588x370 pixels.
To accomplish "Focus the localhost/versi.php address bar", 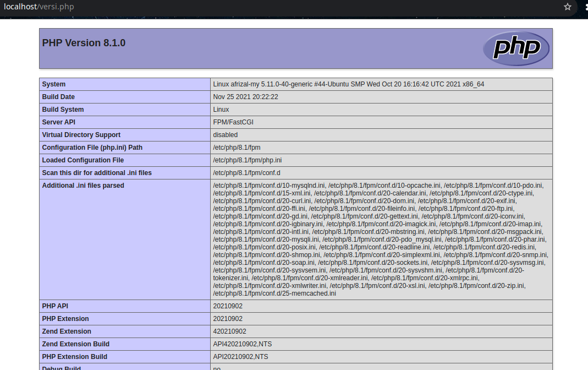I will [x=39, y=7].
